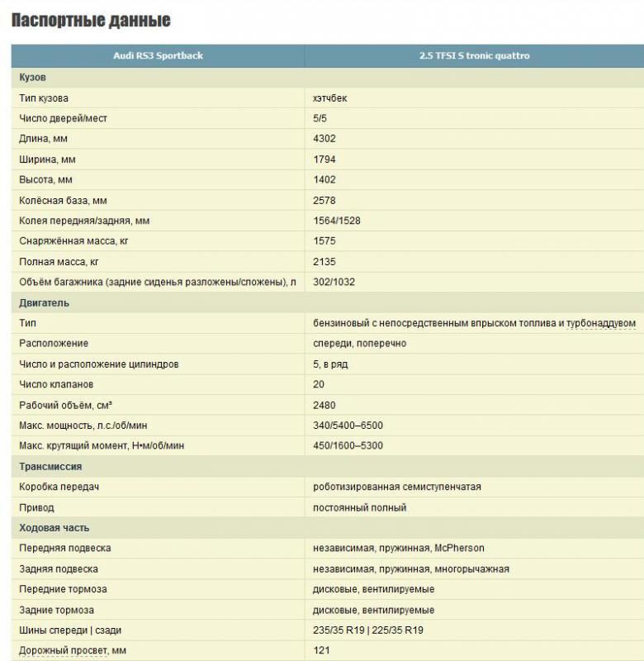Click the Трансмиссия section row
This screenshot has width=644, height=661.
pos(328,467)
